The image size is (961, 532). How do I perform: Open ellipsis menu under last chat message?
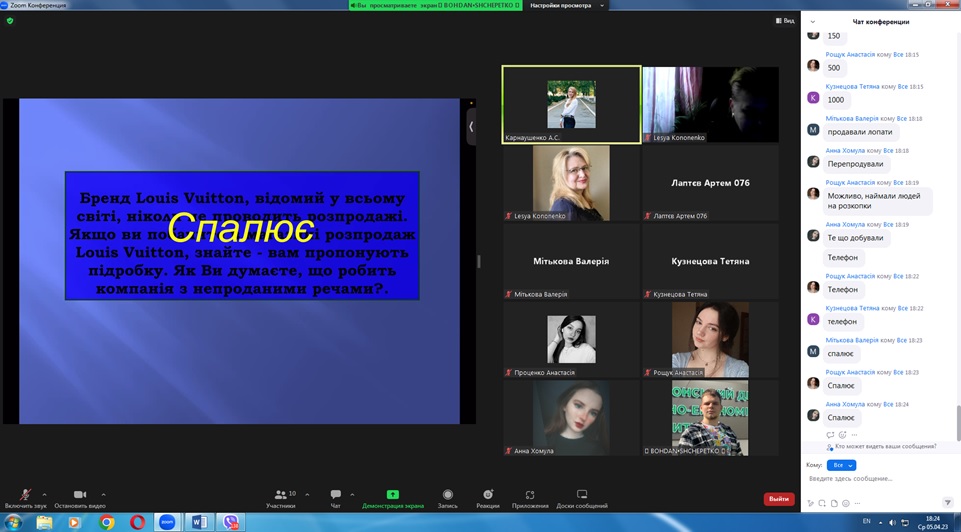point(854,435)
